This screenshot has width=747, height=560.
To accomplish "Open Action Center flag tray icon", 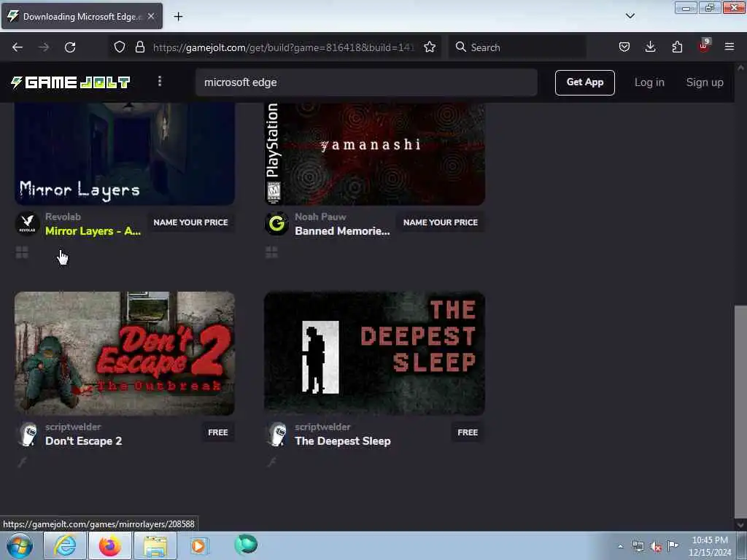I will pyautogui.click(x=673, y=545).
